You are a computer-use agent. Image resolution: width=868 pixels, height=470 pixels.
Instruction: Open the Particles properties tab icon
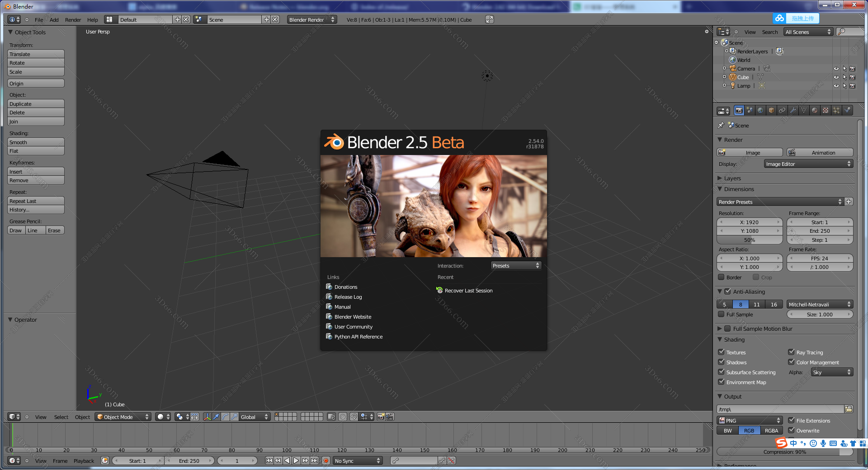[836, 110]
